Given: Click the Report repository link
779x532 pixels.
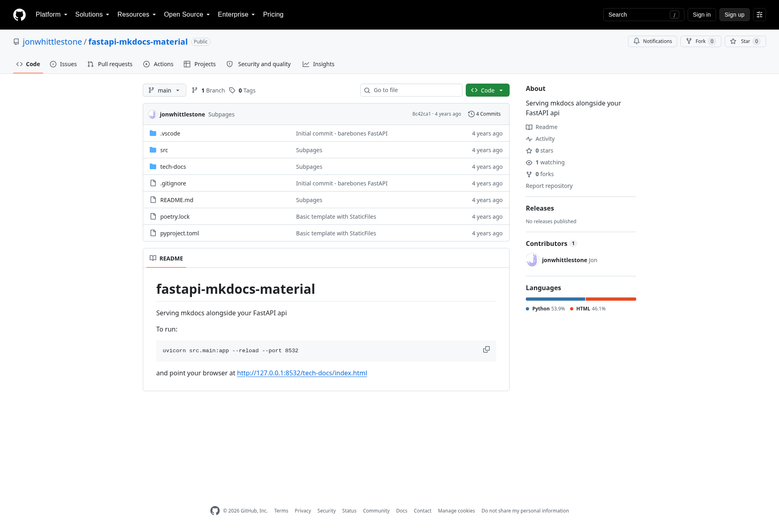Looking at the screenshot, I should click(549, 186).
